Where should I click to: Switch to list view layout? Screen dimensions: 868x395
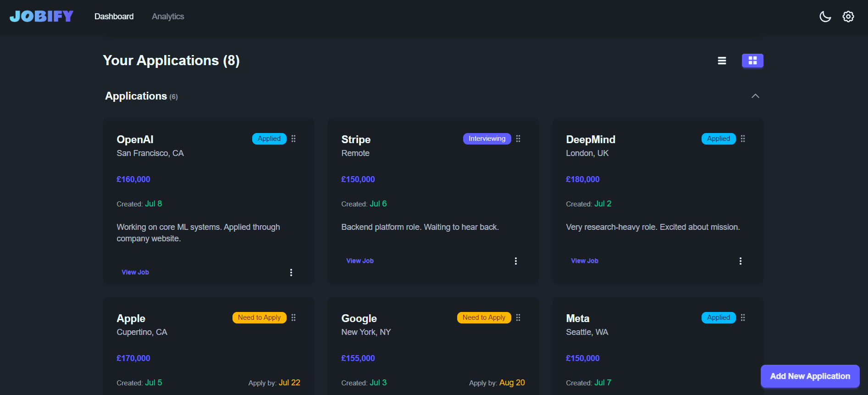click(x=722, y=61)
